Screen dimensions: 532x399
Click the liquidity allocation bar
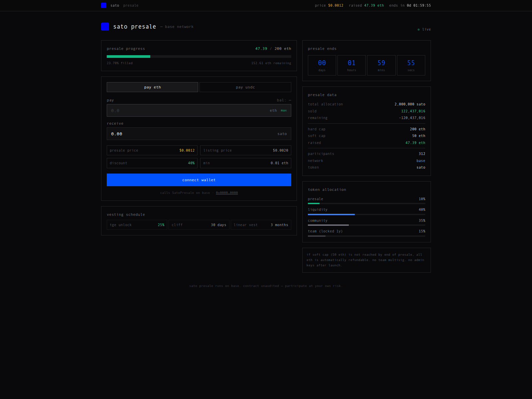pyautogui.click(x=366, y=214)
